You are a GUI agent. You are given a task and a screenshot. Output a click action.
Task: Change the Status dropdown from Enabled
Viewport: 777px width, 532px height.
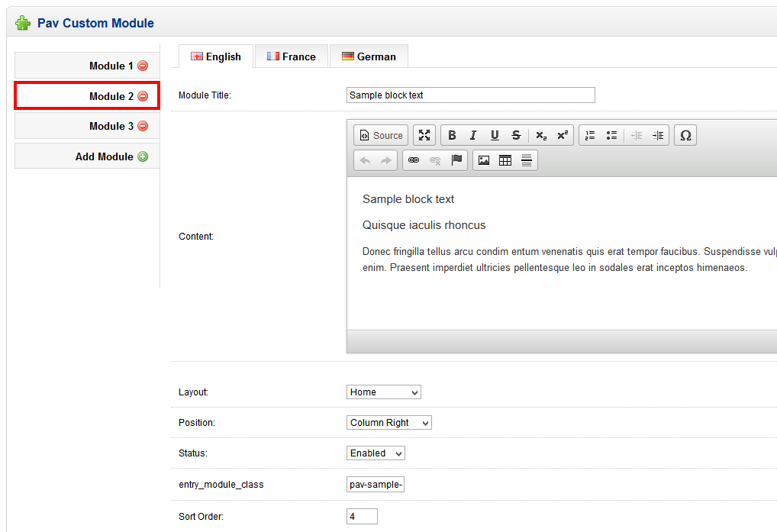tap(376, 453)
